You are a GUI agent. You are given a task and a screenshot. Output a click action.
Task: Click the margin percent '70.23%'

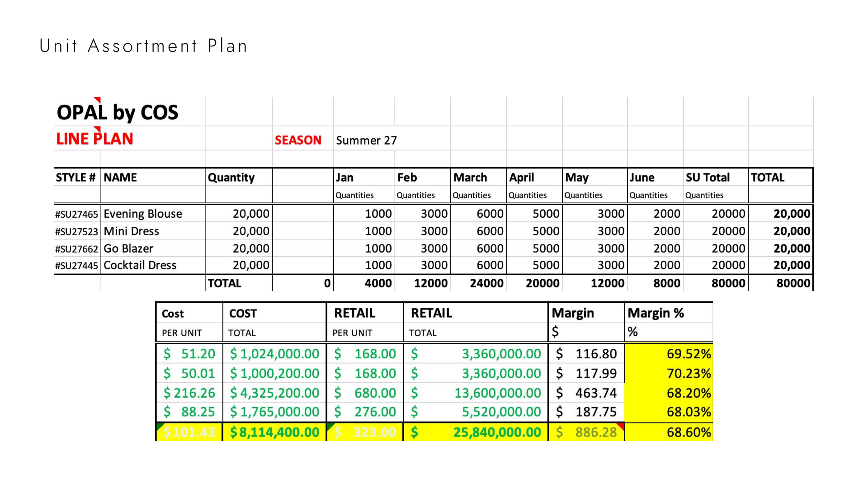pyautogui.click(x=689, y=373)
